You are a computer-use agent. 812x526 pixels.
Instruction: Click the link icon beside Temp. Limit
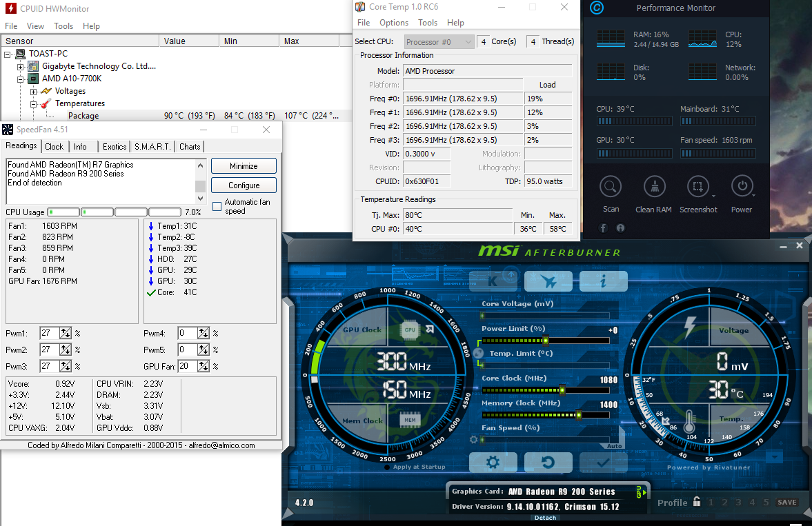click(x=479, y=353)
